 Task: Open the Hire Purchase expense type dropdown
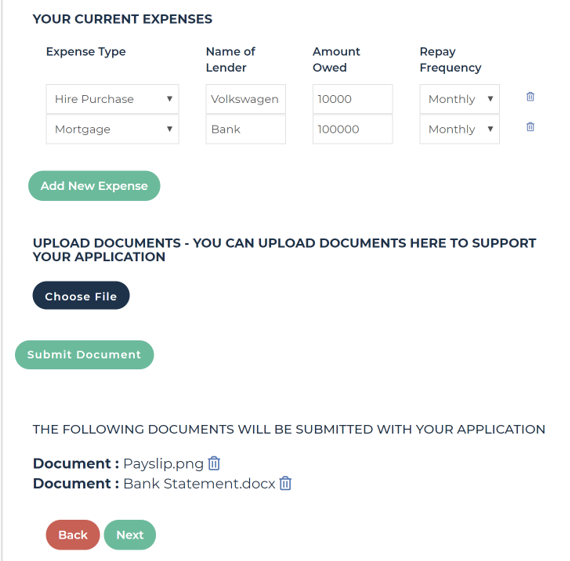pos(112,99)
